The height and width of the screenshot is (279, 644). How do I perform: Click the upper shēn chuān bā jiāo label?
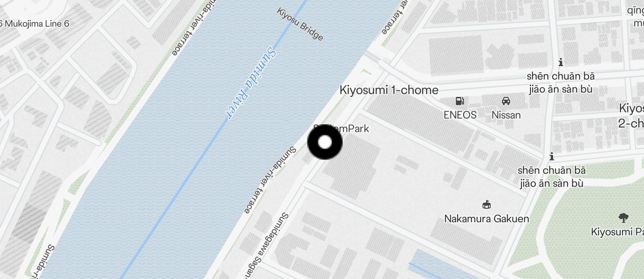point(561,83)
